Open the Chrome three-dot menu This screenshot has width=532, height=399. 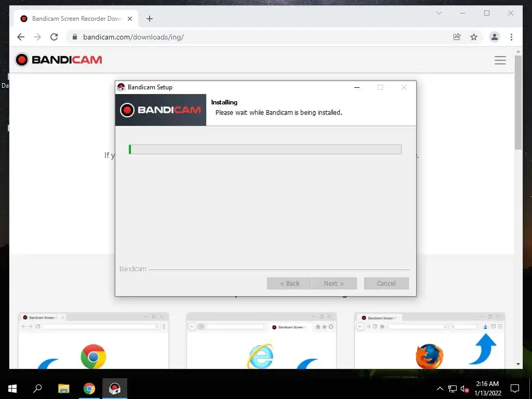pyautogui.click(x=511, y=37)
